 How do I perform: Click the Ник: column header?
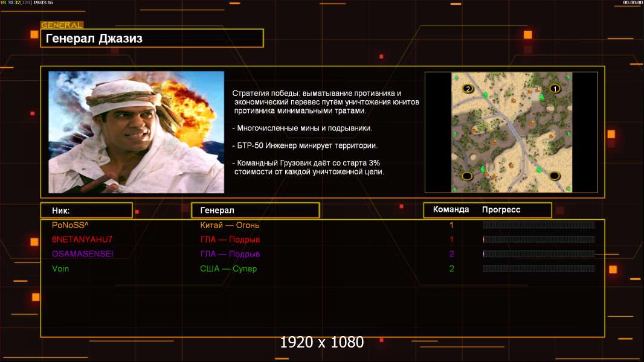tap(86, 210)
